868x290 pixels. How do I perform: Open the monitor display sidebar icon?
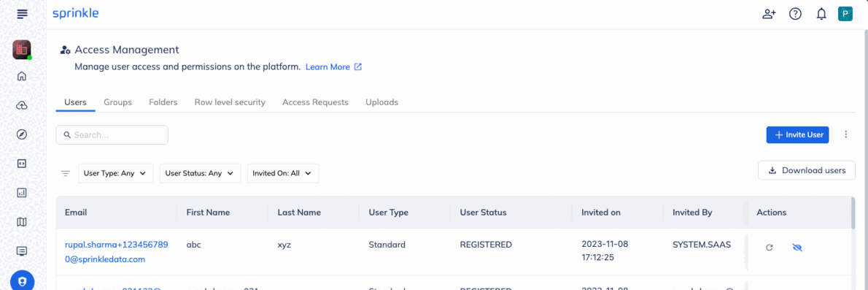[x=22, y=251]
